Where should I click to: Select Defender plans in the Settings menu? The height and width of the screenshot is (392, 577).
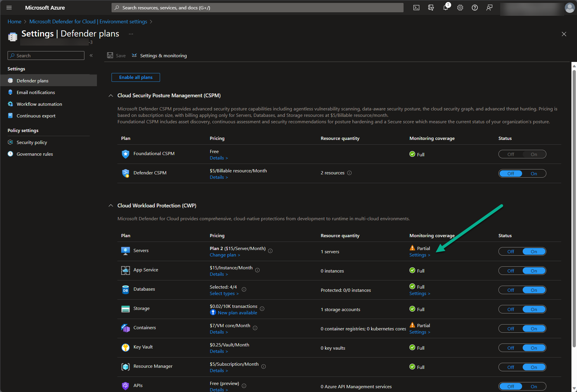(x=33, y=81)
